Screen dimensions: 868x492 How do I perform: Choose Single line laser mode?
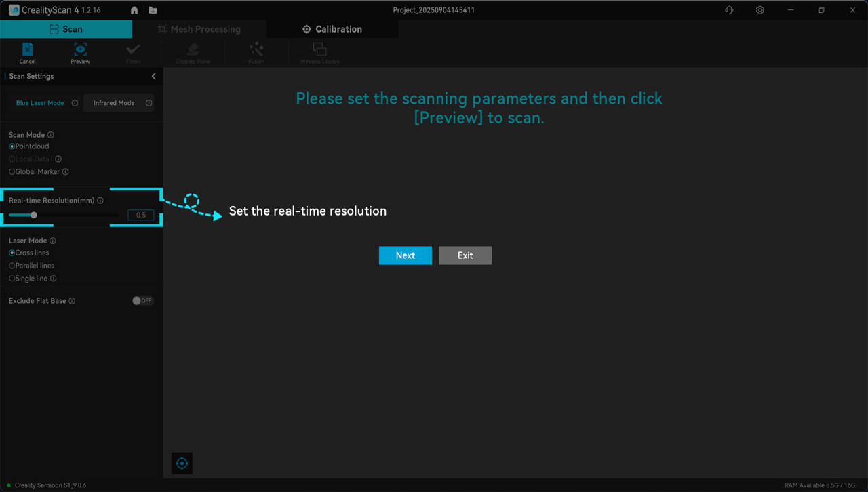[x=12, y=279]
